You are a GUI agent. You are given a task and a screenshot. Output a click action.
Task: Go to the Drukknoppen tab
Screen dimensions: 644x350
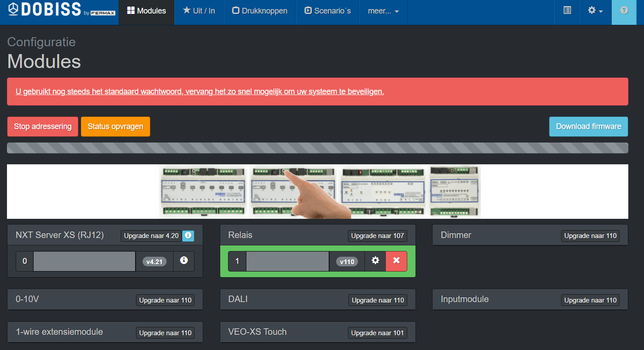[260, 11]
